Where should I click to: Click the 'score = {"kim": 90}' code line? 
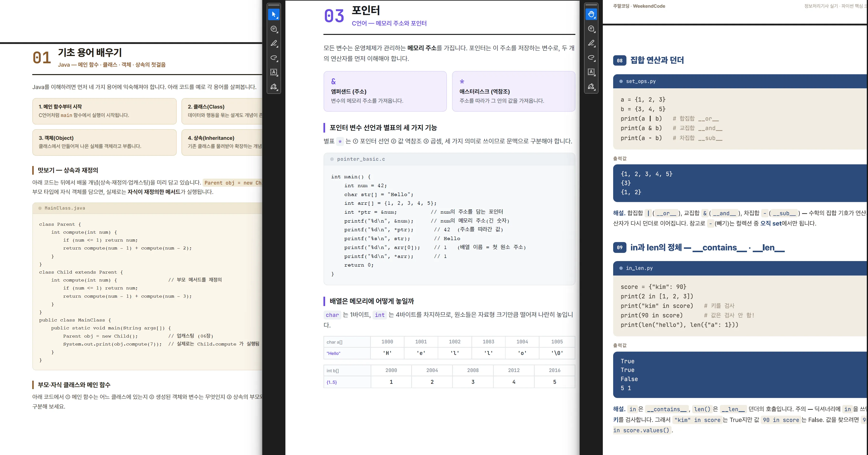(653, 287)
